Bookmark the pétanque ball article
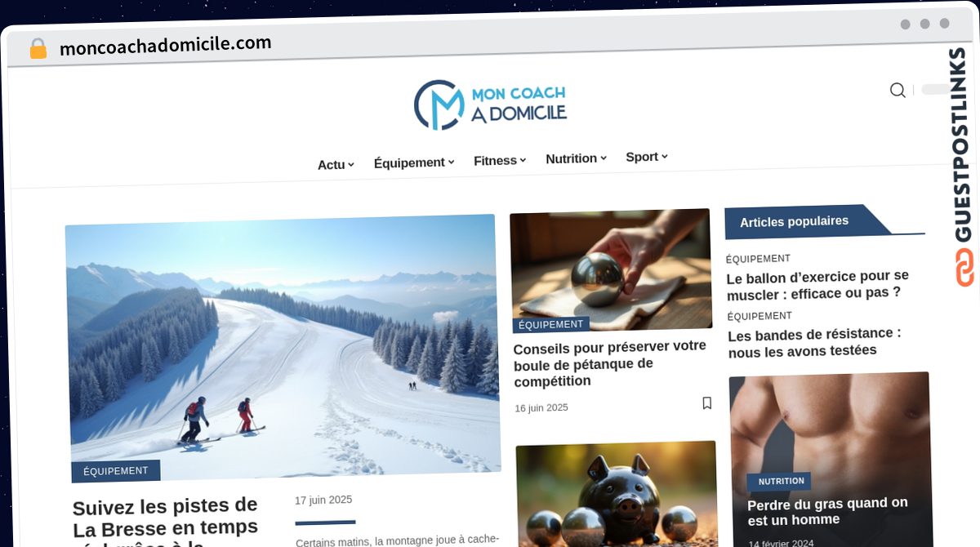The image size is (980, 547). tap(706, 402)
